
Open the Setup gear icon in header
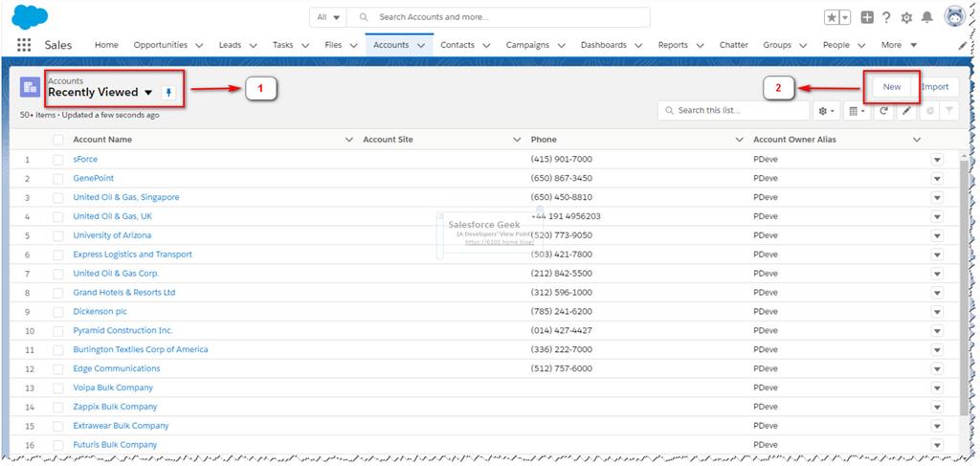click(x=906, y=18)
